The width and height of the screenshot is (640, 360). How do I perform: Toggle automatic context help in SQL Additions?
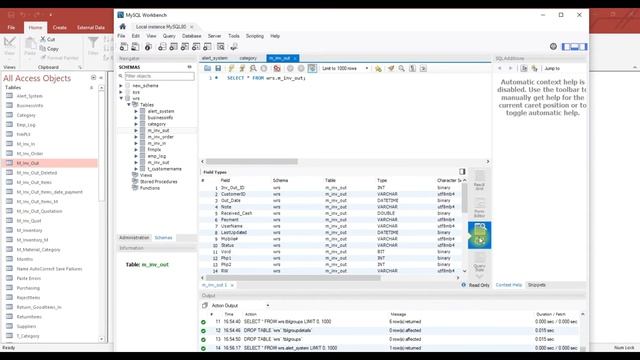[534, 68]
